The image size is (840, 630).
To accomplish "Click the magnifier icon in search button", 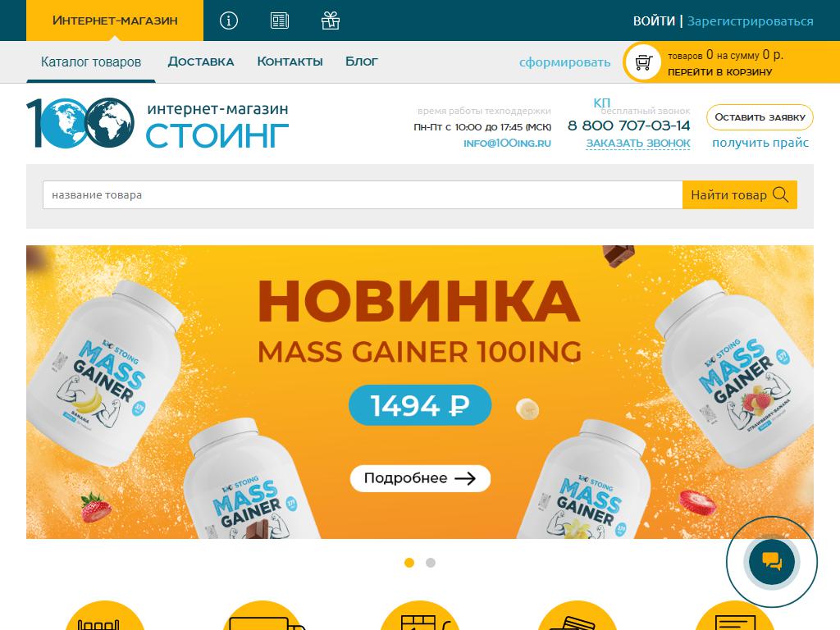I will tap(781, 194).
